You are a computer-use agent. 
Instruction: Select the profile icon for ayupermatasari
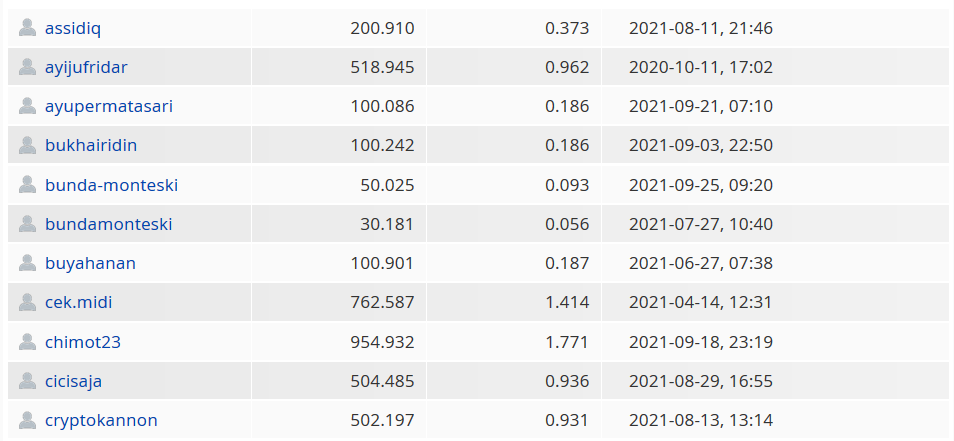(x=27, y=106)
